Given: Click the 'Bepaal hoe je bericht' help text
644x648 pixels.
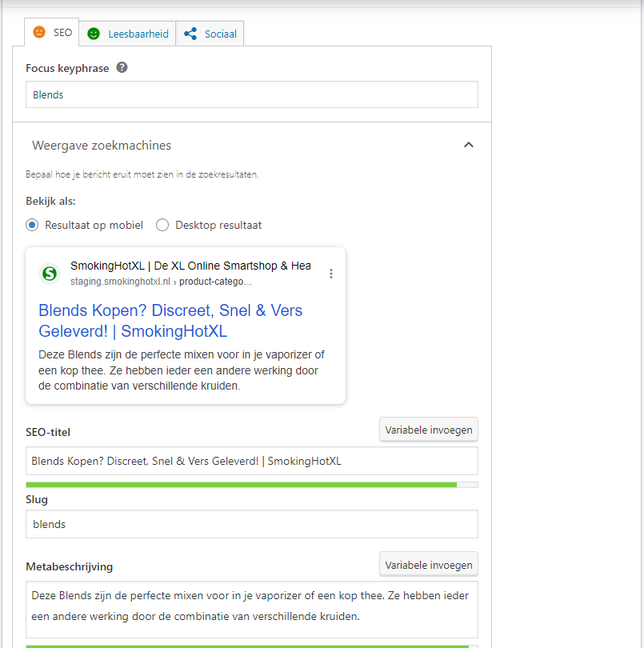Looking at the screenshot, I should (x=142, y=174).
